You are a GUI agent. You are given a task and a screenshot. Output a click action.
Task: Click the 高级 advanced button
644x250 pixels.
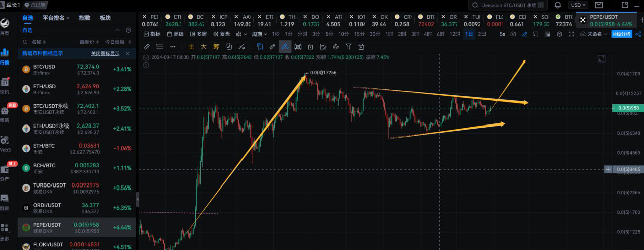(175, 34)
